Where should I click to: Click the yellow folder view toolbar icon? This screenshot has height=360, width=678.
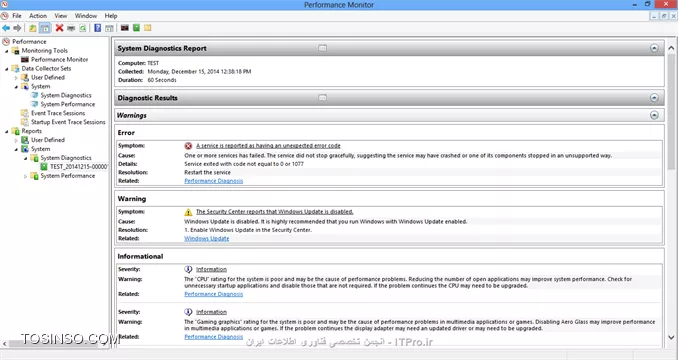click(x=148, y=28)
